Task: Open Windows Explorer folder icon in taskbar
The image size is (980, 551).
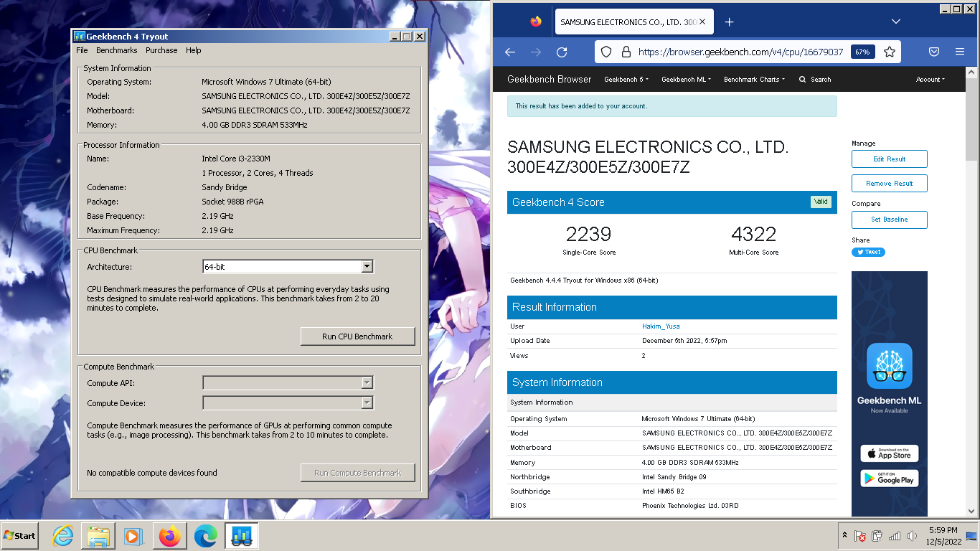Action: tap(98, 536)
